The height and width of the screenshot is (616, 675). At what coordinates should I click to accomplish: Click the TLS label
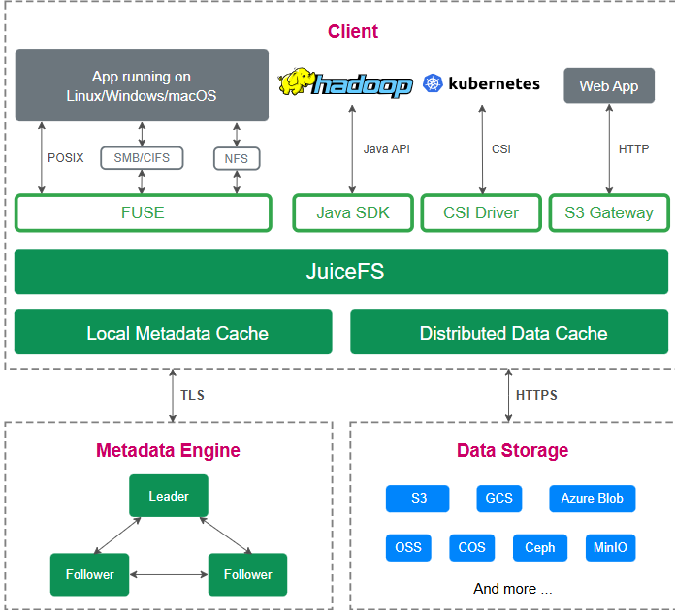(192, 395)
